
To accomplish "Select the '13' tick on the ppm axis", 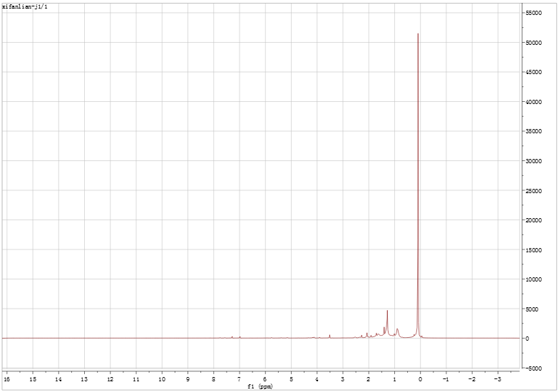I will tap(84, 379).
